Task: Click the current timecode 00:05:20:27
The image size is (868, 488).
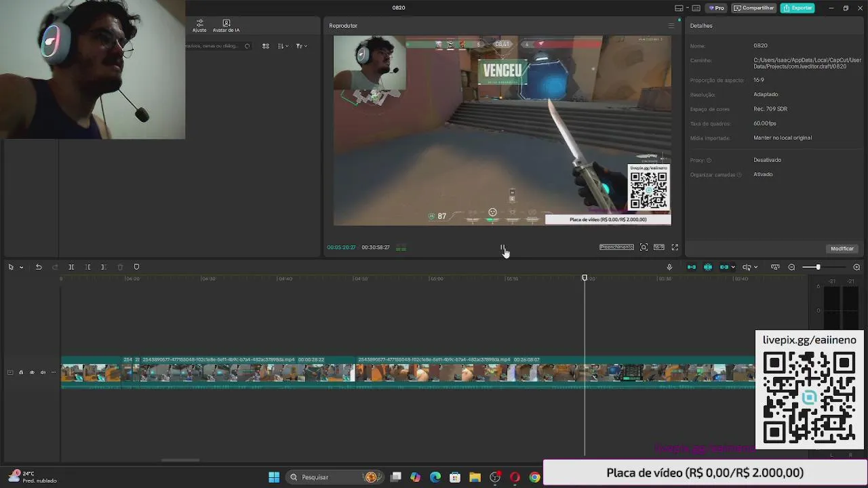Action: coord(341,247)
